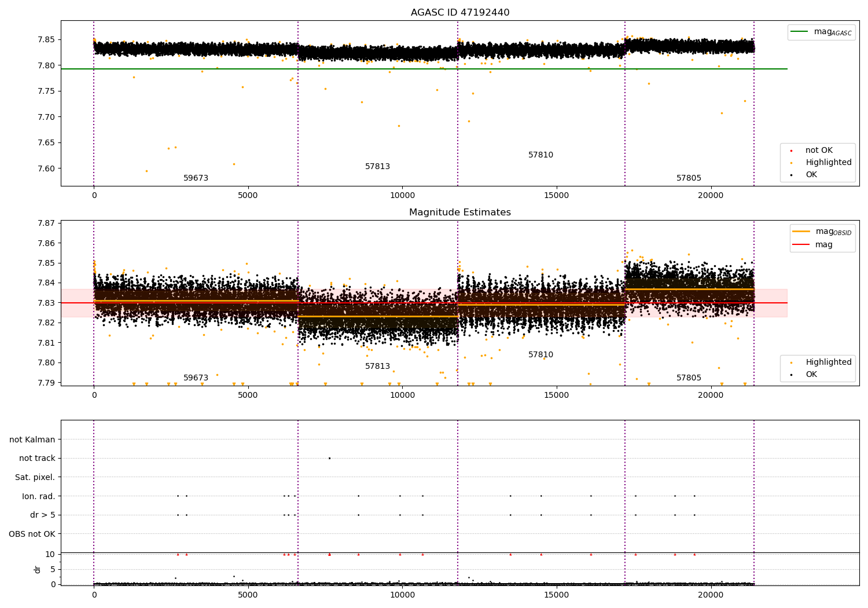Viewport: 868px width, 608px height.
Task: Click the 'not track' row label
Action: (37, 459)
